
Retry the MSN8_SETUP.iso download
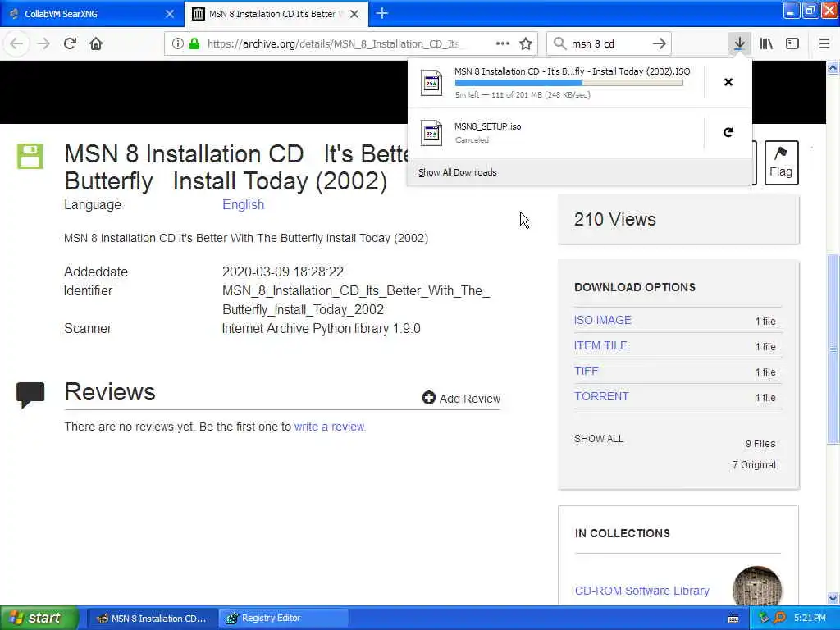point(728,132)
